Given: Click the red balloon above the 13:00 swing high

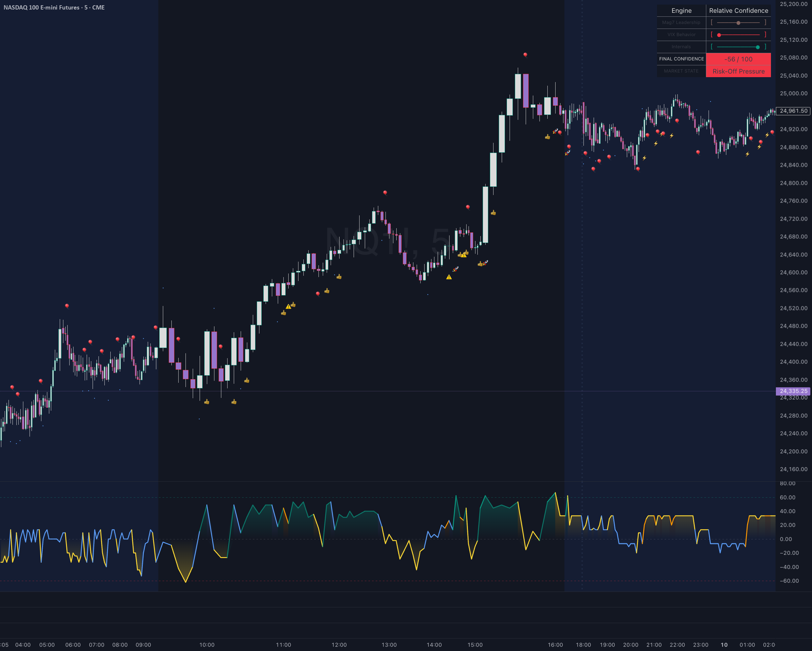Looking at the screenshot, I should click(x=385, y=193).
